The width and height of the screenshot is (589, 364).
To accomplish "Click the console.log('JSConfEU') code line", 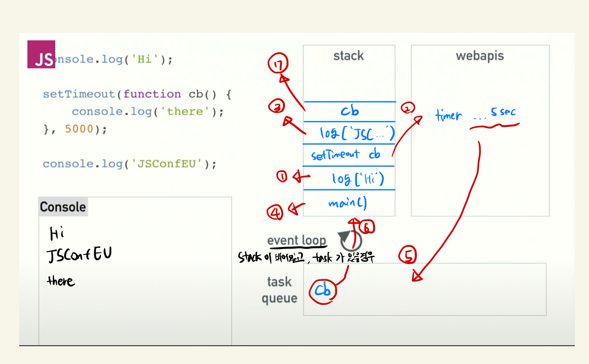I will pyautogui.click(x=130, y=164).
